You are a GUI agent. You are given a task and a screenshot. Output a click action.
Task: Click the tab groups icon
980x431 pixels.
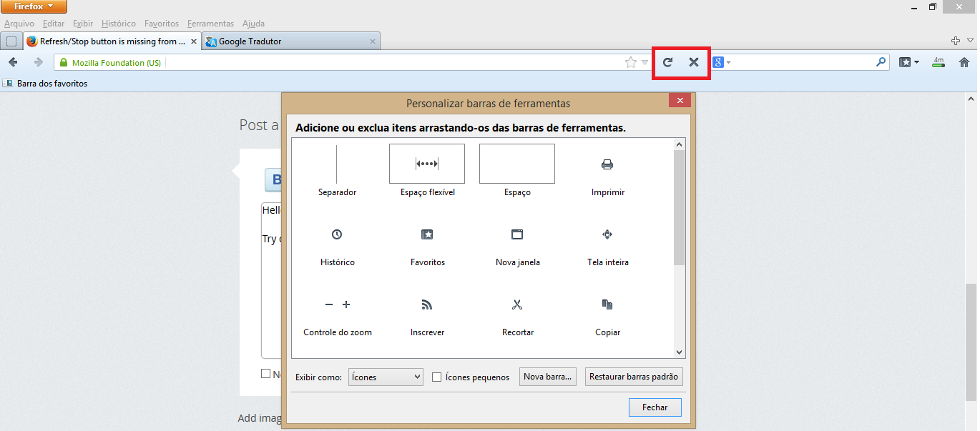pos(11,41)
